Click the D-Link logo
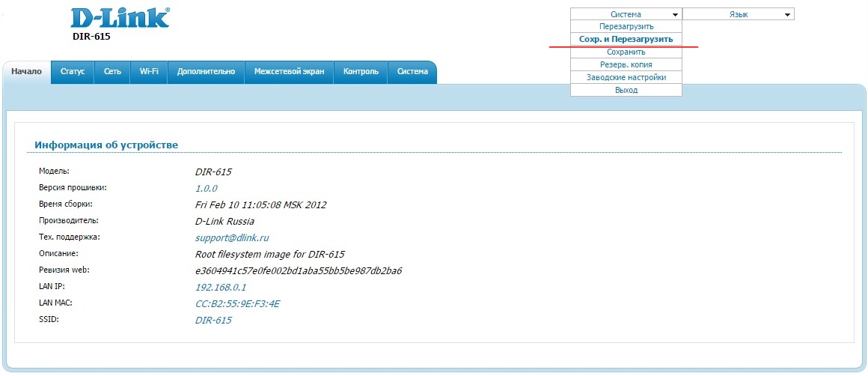868x376 pixels. [x=120, y=18]
